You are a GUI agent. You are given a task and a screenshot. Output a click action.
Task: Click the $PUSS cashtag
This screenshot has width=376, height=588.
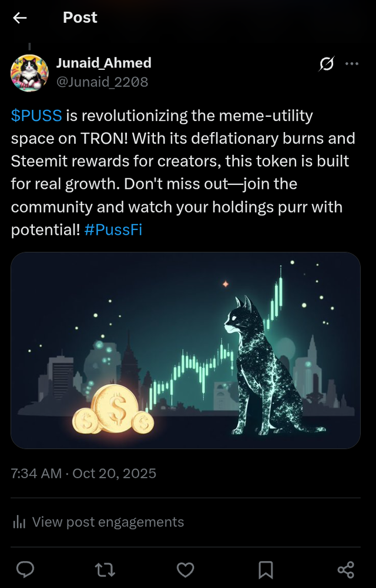pyautogui.click(x=36, y=116)
